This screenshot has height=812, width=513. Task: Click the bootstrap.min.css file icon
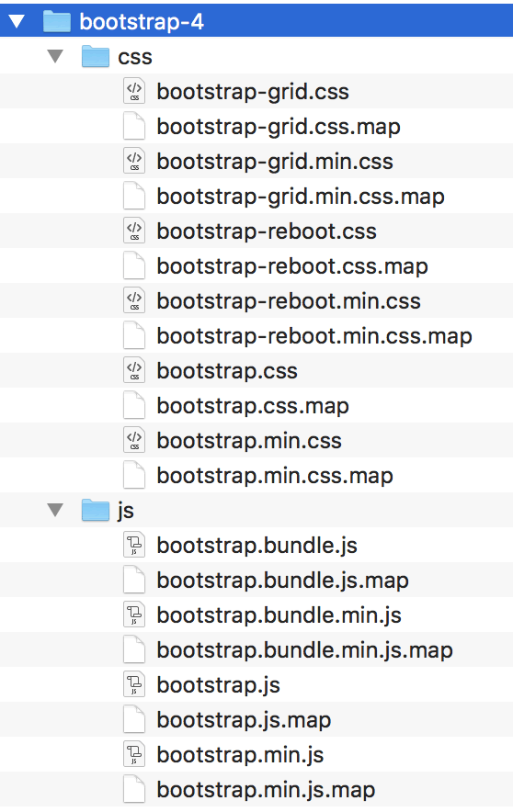[x=134, y=441]
